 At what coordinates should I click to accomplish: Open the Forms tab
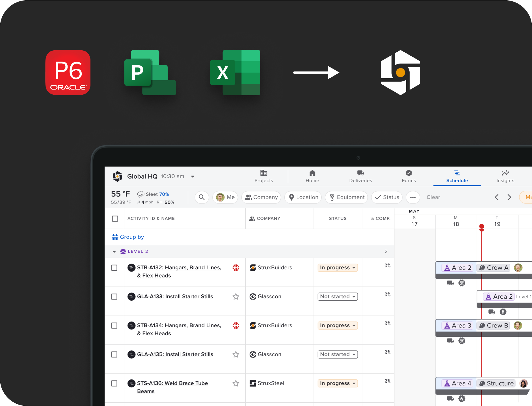point(409,176)
